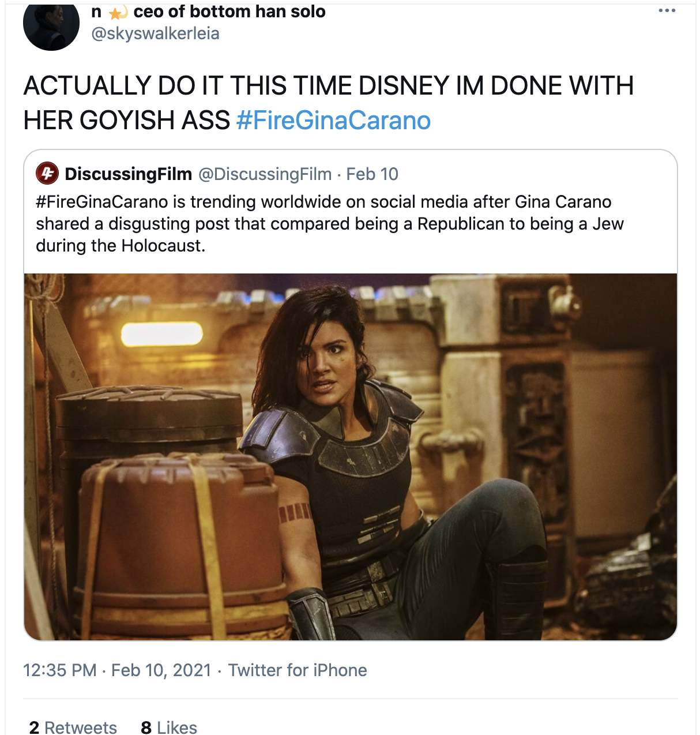The image size is (700, 735).
Task: Click the DiscussingFilm logo avatar
Action: (47, 173)
